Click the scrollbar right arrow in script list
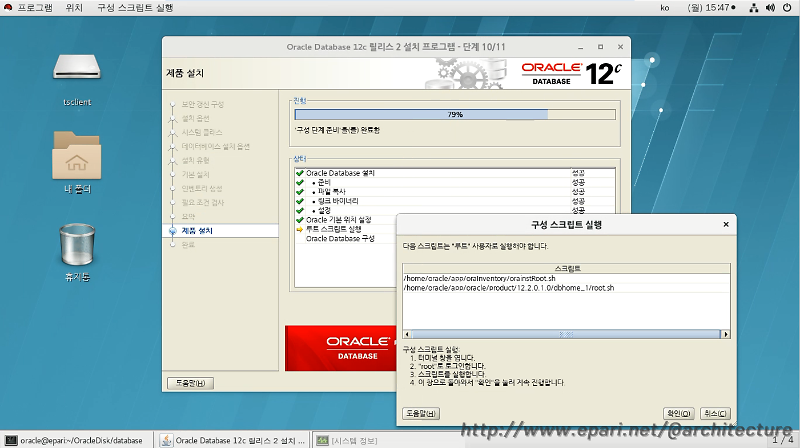The width and height of the screenshot is (800, 448). coord(726,334)
